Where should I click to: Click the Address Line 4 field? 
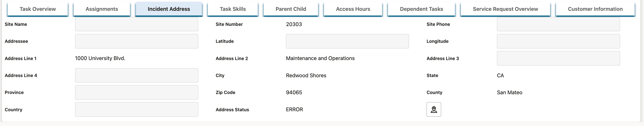[136, 75]
